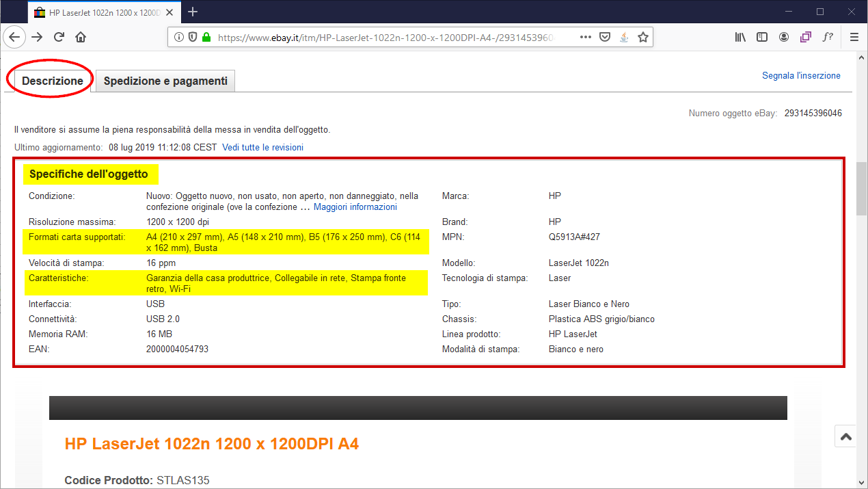Screen dimensions: 868x489
Task: Close the HP LaserJet 1022n tab
Action: click(170, 12)
